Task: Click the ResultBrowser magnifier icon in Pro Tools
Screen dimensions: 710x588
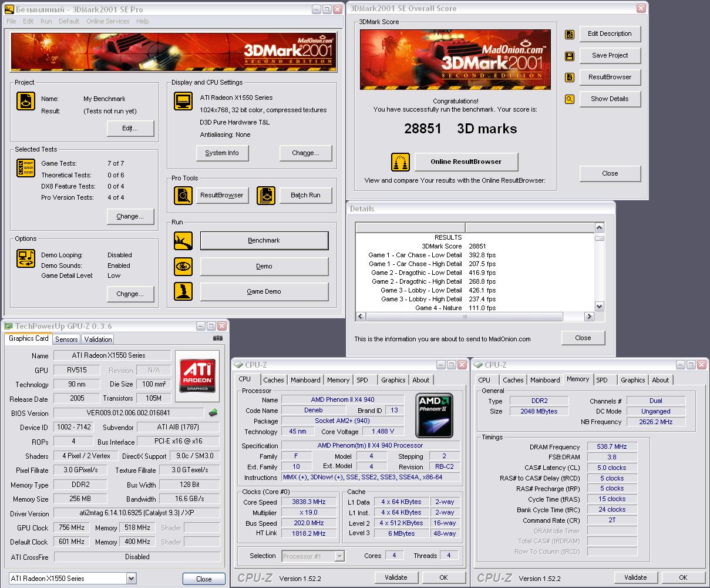Action: pos(183,195)
